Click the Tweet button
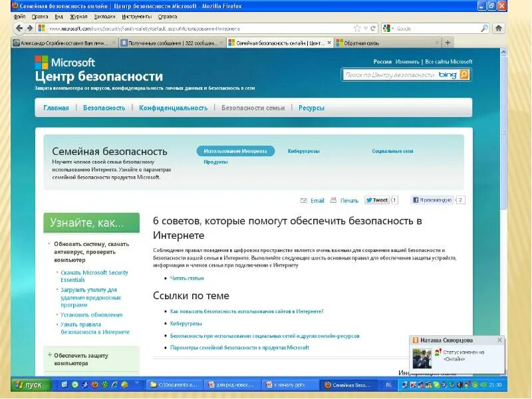 pos(377,200)
